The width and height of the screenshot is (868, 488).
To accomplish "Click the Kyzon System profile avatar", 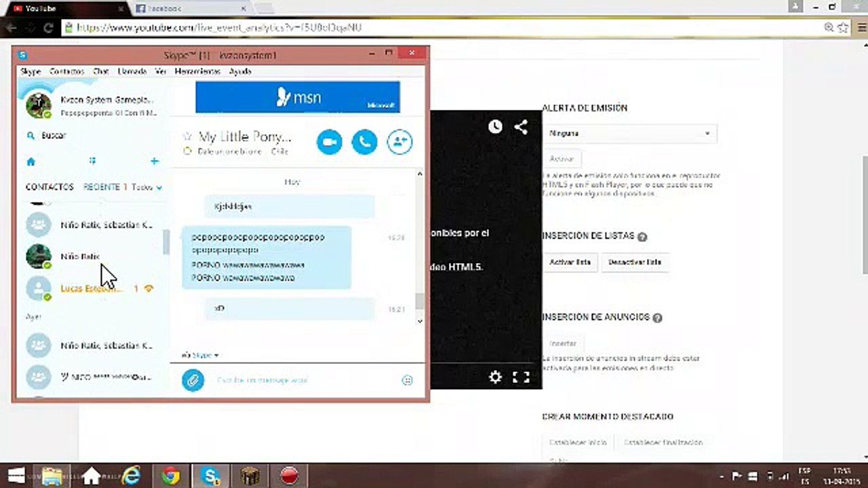I will (x=38, y=105).
